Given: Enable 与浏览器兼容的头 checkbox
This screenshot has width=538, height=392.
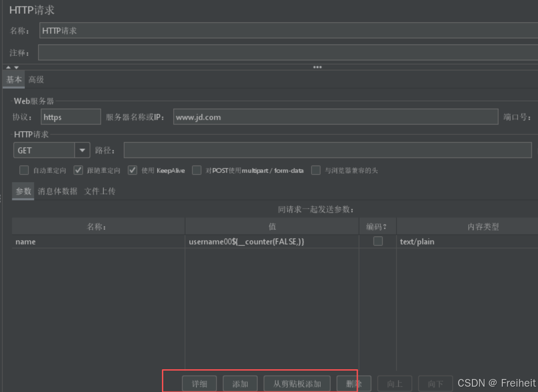Looking at the screenshot, I should [x=316, y=170].
